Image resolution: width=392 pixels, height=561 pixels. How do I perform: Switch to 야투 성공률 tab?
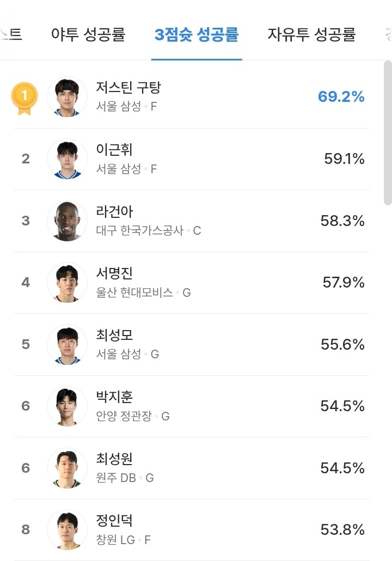(x=88, y=35)
